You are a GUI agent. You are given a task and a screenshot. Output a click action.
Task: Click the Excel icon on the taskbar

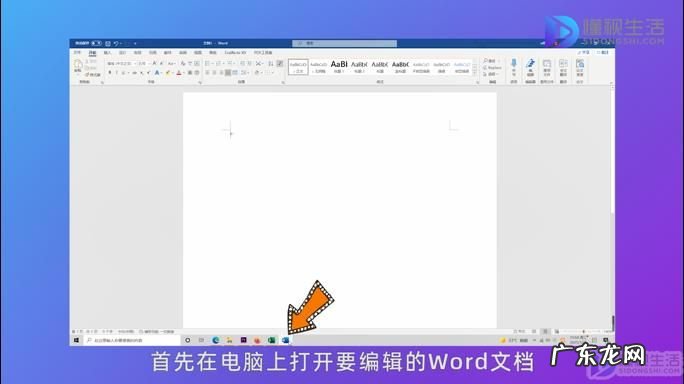click(271, 340)
